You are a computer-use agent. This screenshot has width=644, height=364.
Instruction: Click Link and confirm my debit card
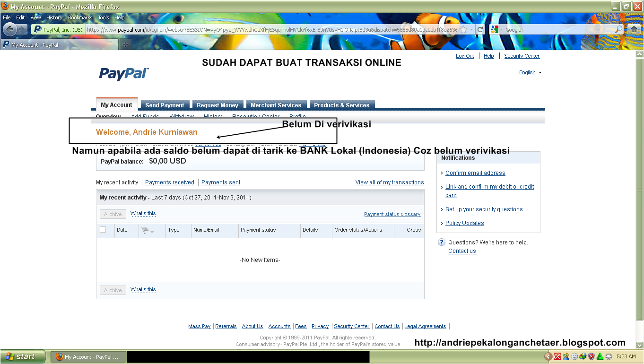[489, 191]
